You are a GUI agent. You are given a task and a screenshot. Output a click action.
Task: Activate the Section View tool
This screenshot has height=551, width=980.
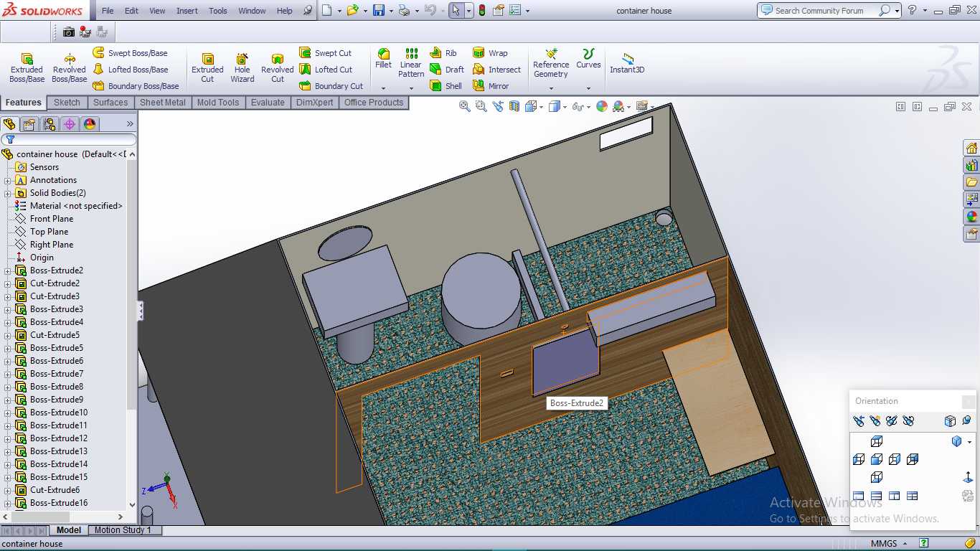click(x=514, y=106)
